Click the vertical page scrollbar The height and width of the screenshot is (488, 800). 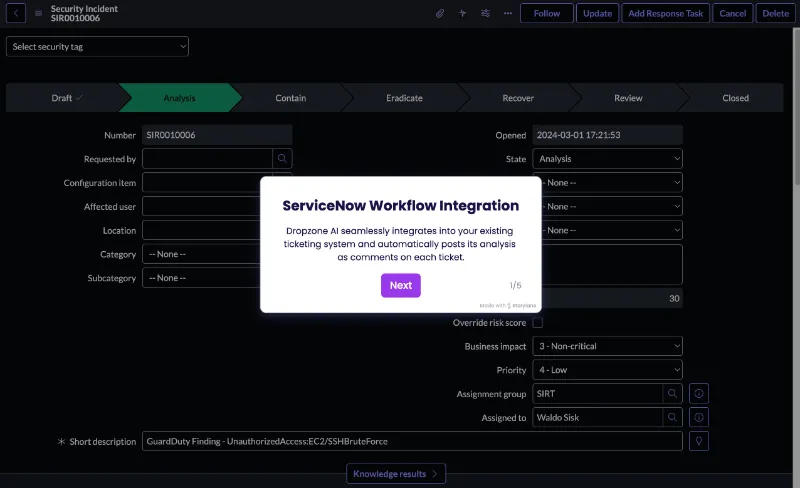796,106
